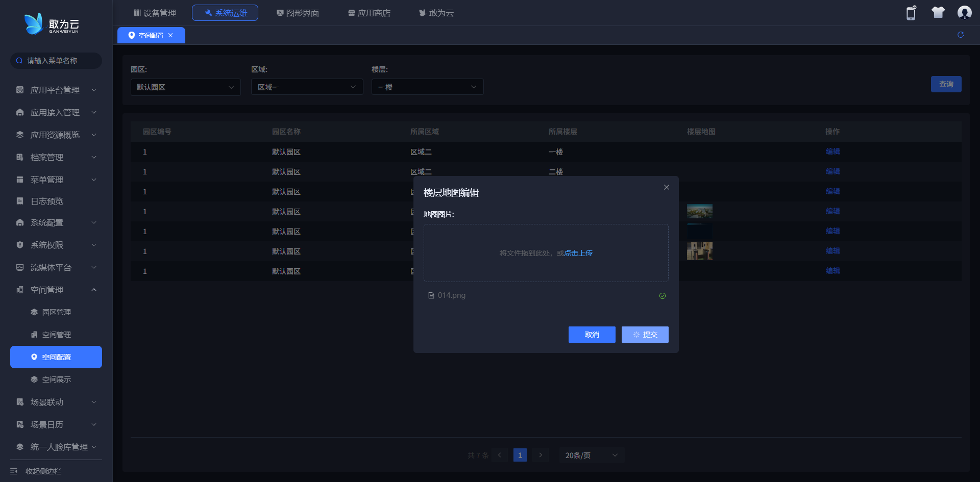Open the 园区 dropdown showing 默认园区
The height and width of the screenshot is (482, 980).
[x=186, y=87]
